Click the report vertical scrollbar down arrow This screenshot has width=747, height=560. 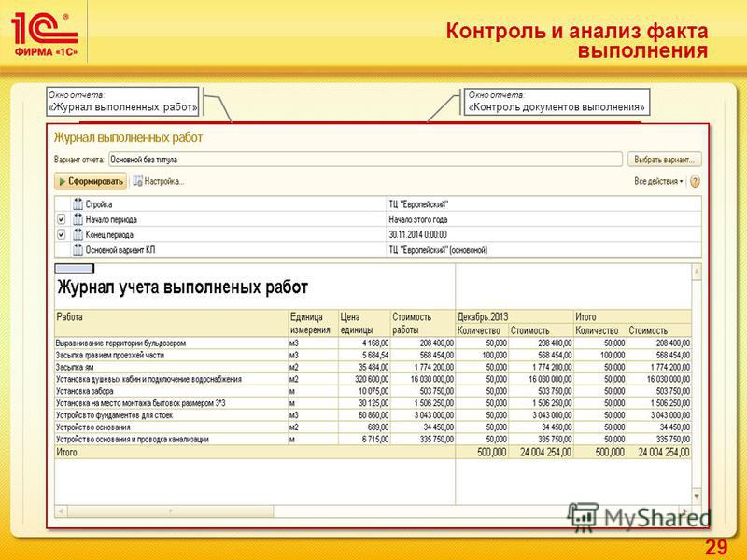point(697,497)
